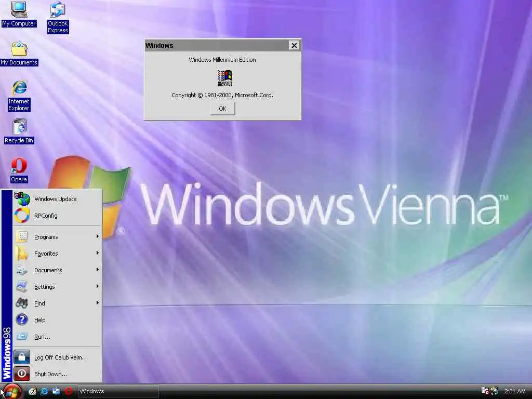Click the first Quick Launch icon with a pencil

coord(32,391)
